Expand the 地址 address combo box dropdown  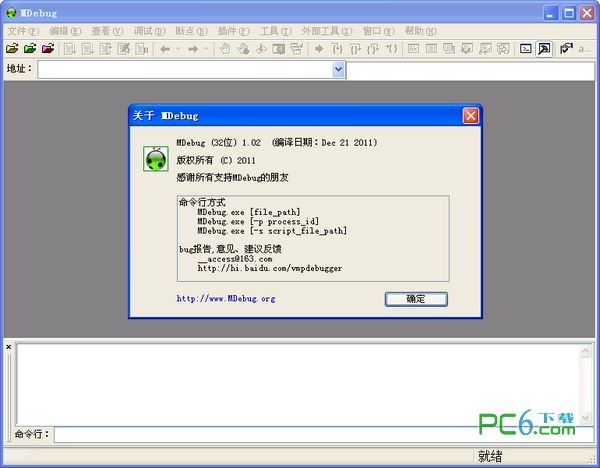pyautogui.click(x=339, y=70)
